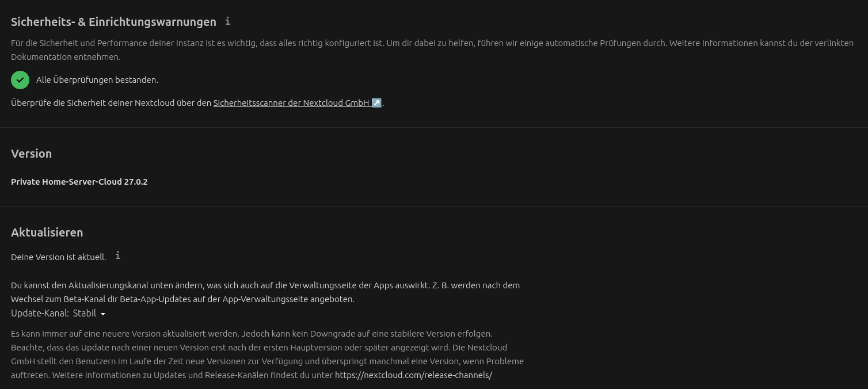This screenshot has width=868, height=389.
Task: Click info icon beside Sicherheits- & Einrichtungswarnungen heading
Action: (x=227, y=21)
